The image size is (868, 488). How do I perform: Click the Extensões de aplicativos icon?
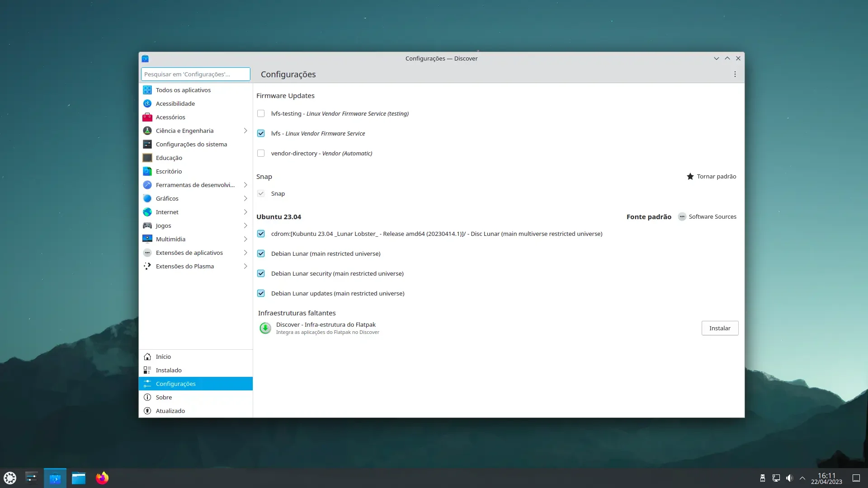coord(147,253)
